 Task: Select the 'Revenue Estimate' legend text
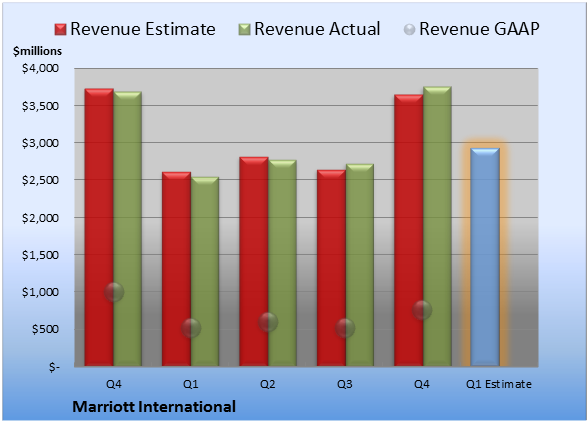coord(143,29)
